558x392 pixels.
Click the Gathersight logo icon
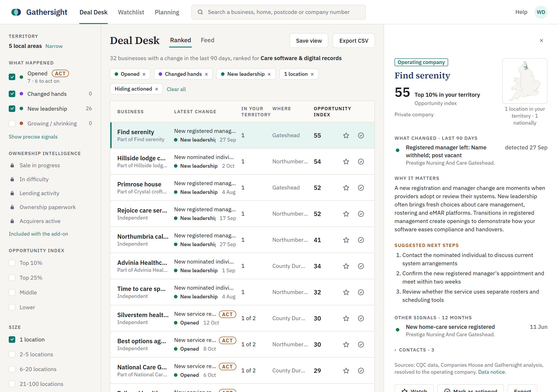tap(16, 12)
